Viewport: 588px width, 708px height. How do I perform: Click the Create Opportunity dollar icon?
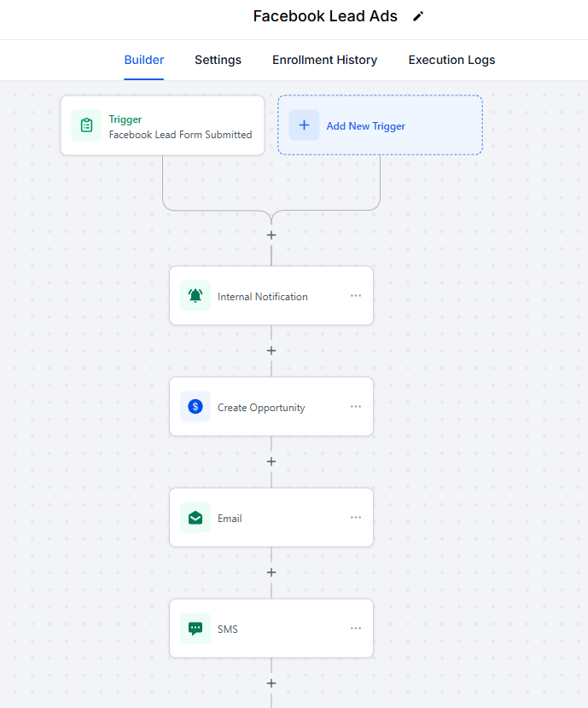point(195,407)
